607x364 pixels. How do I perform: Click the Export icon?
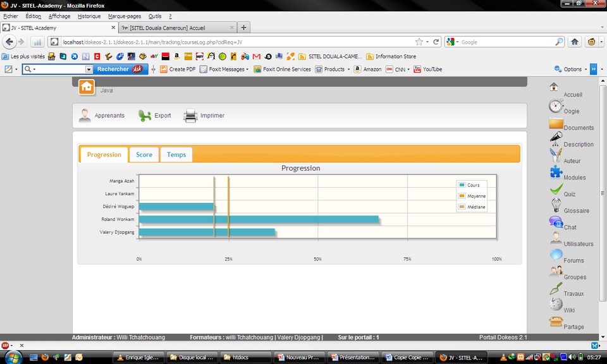145,116
